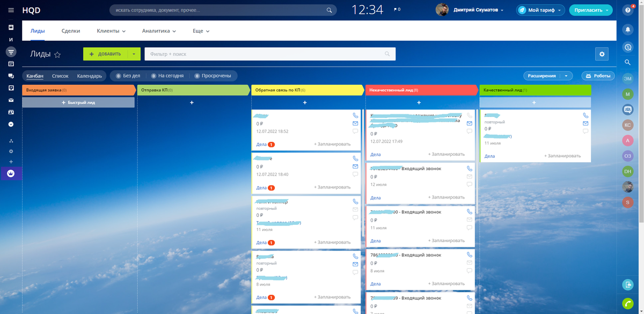Click magnifier icon in top search bar

coord(329,10)
